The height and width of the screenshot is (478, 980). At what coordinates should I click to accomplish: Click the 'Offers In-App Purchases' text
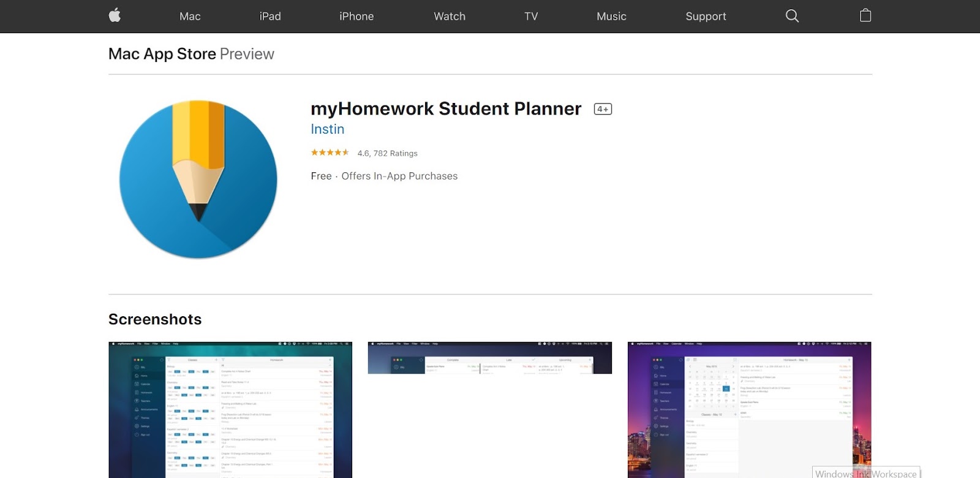(x=399, y=176)
